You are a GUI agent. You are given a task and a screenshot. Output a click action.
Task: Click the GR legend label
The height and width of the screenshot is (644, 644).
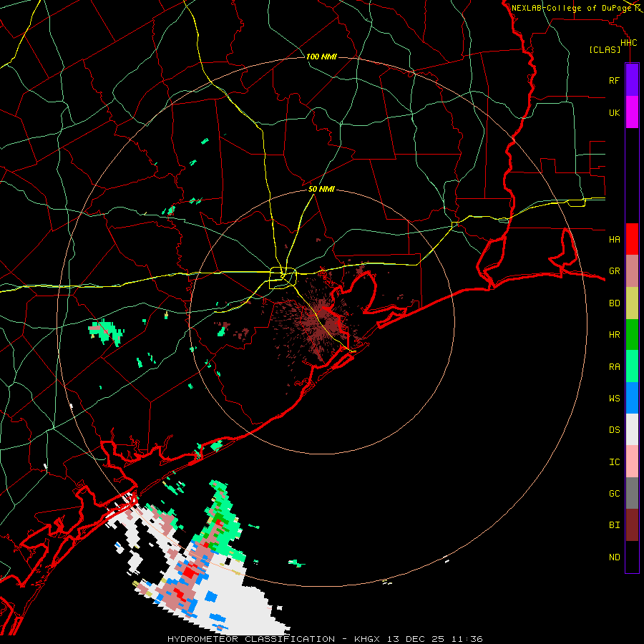pos(614,271)
